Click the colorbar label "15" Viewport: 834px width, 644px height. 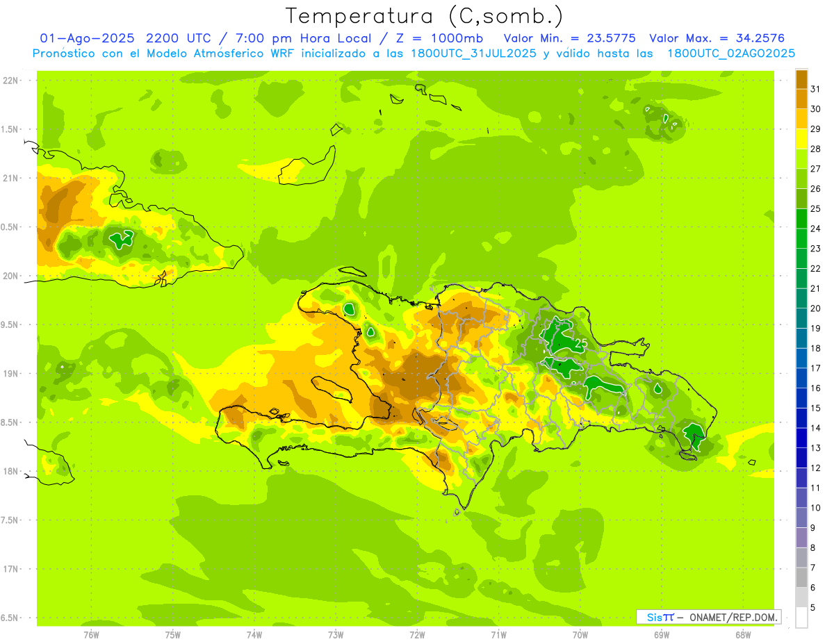click(x=817, y=408)
